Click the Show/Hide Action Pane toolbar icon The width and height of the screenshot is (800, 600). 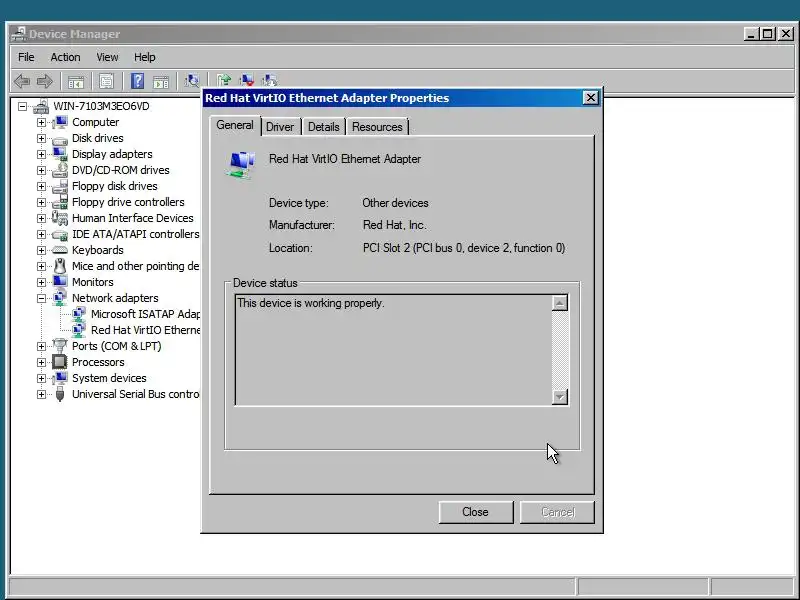click(161, 81)
